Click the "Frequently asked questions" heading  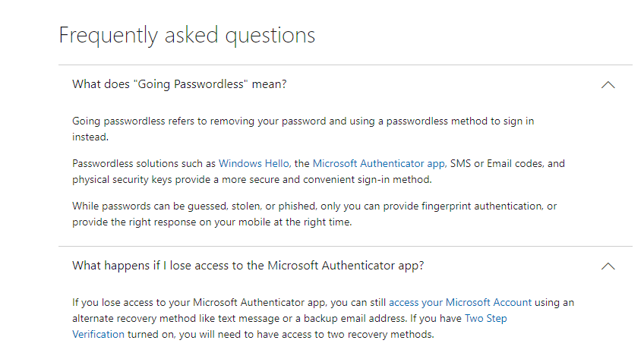tap(187, 36)
